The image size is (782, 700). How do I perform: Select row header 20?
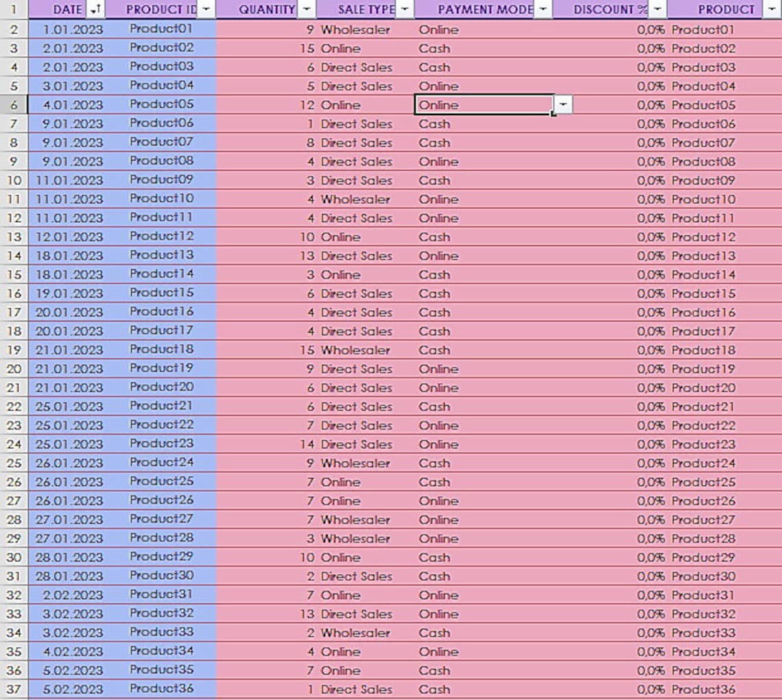click(x=14, y=369)
